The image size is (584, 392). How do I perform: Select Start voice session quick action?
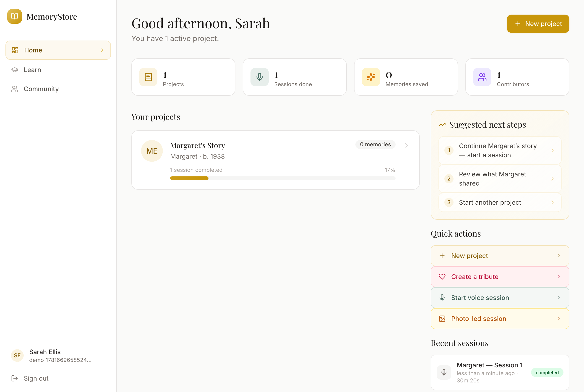500,298
